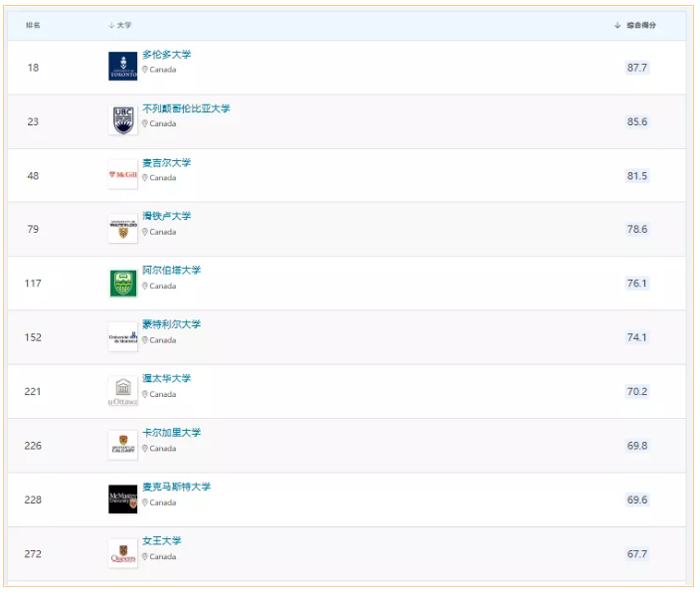Click the 排名 column header
This screenshot has width=700, height=595.
click(33, 25)
